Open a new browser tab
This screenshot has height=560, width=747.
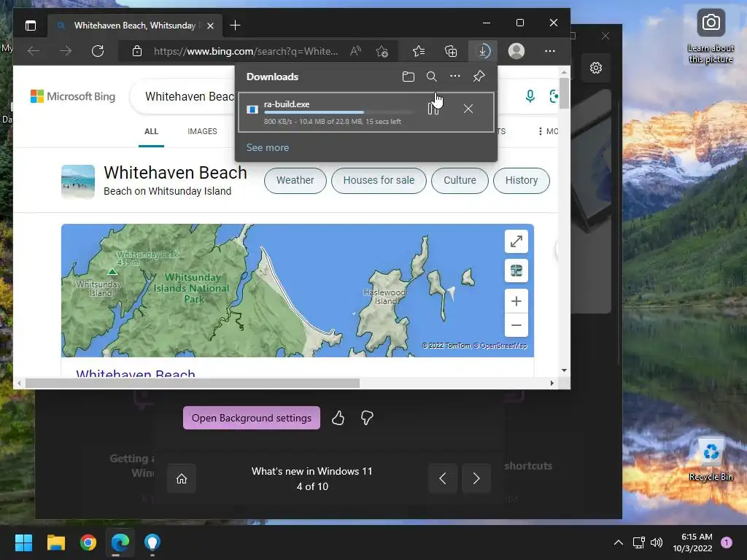point(235,26)
